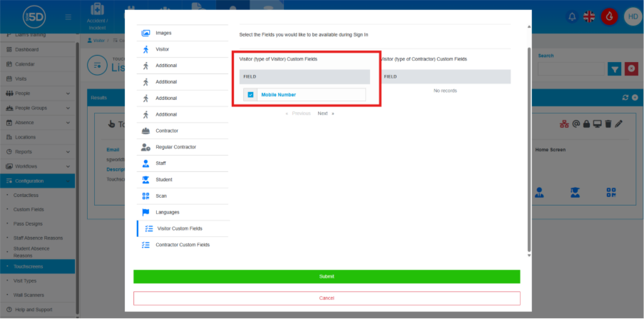644x319 pixels.
Task: Click the Scan QR code icon in dialog
Action: (x=145, y=196)
